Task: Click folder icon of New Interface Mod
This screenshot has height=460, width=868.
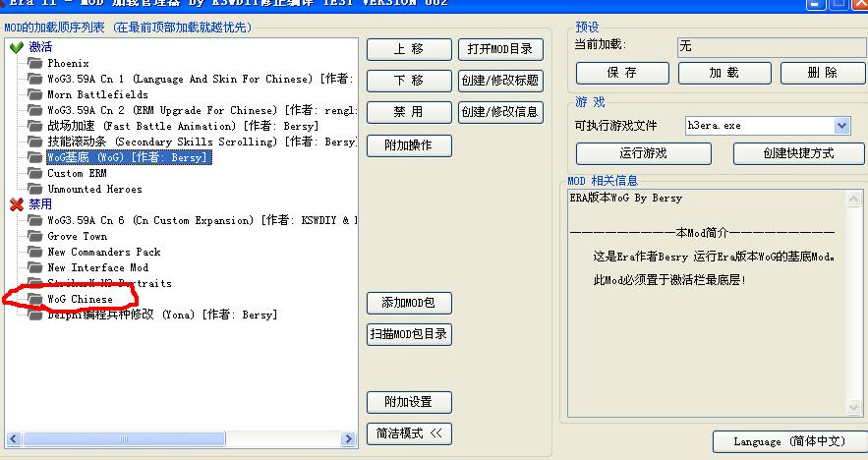Action: coord(35,268)
